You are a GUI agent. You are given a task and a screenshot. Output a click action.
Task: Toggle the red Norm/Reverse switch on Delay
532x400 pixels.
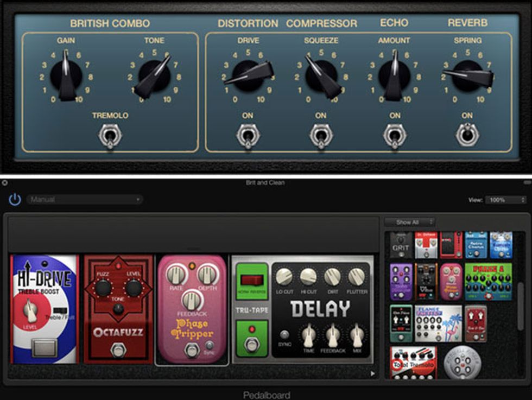252,280
